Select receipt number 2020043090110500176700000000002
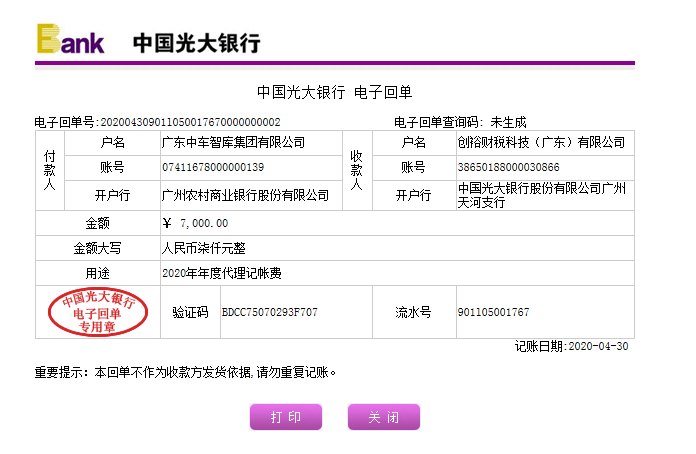The image size is (696, 454). (x=190, y=122)
